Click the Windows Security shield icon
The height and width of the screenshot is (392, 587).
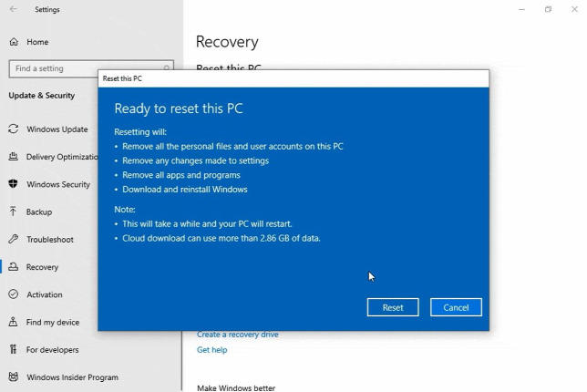(14, 184)
